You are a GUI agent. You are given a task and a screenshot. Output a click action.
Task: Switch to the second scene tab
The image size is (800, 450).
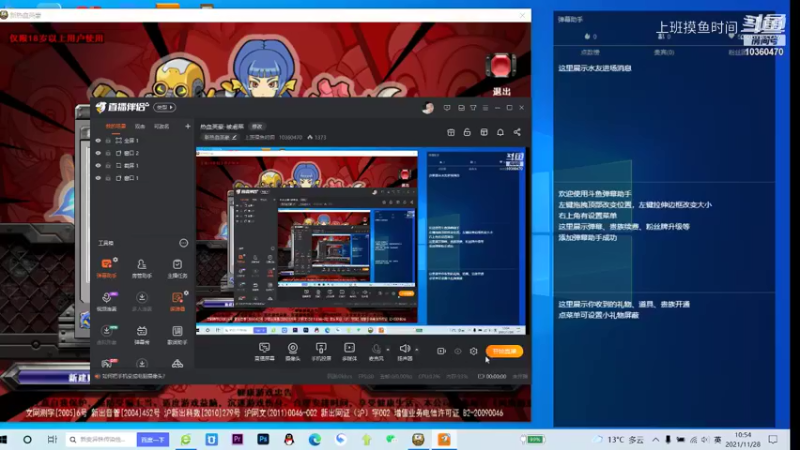pyautogui.click(x=140, y=126)
